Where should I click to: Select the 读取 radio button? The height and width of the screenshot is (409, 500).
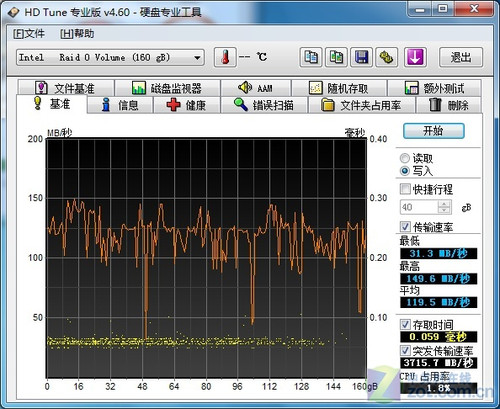tap(405, 158)
